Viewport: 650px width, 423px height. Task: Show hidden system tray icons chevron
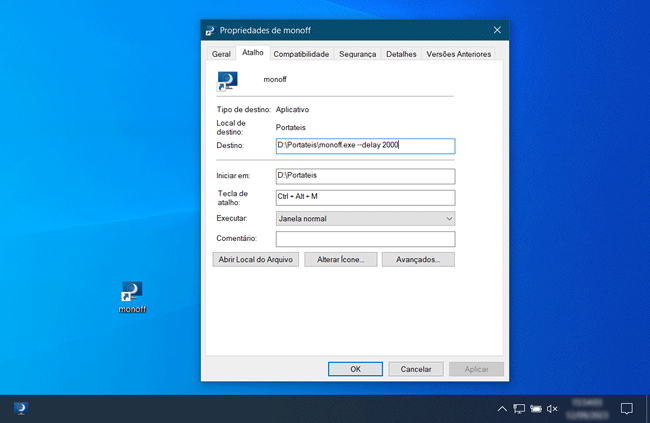point(502,409)
